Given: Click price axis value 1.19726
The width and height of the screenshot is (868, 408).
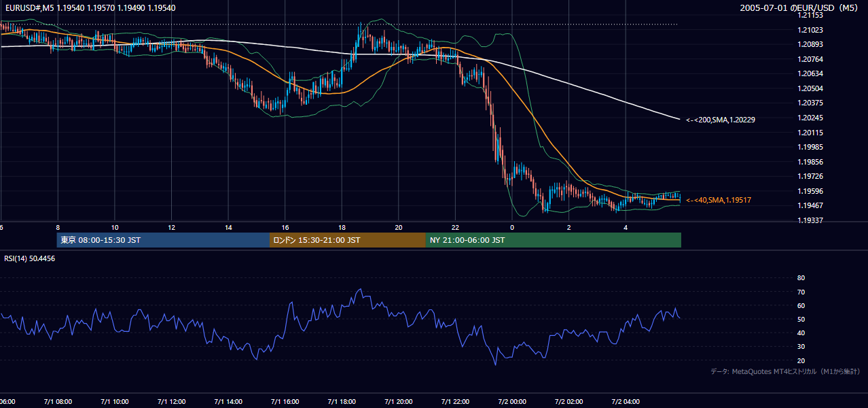Looking at the screenshot, I should point(810,176).
